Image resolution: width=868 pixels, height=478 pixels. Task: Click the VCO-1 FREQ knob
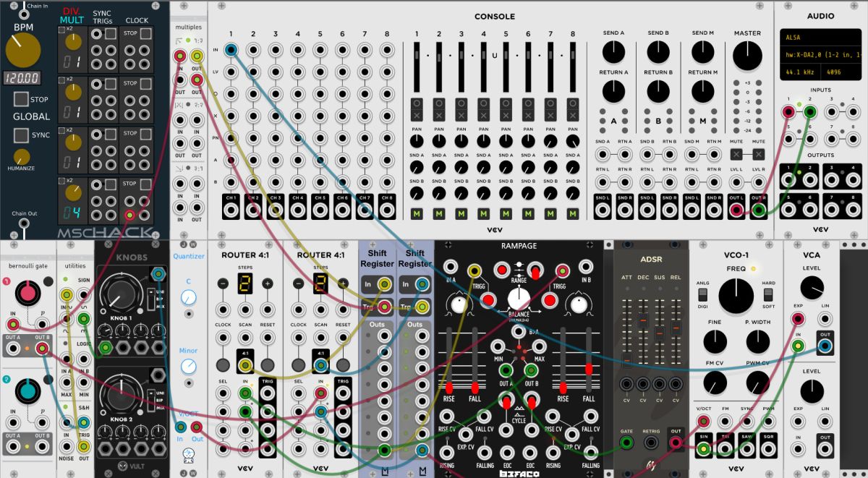pos(736,297)
